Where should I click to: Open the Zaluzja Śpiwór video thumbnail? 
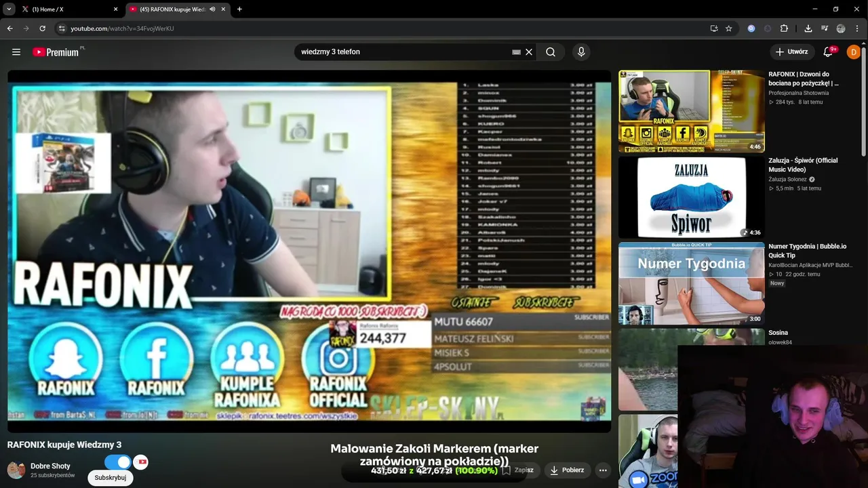691,197
